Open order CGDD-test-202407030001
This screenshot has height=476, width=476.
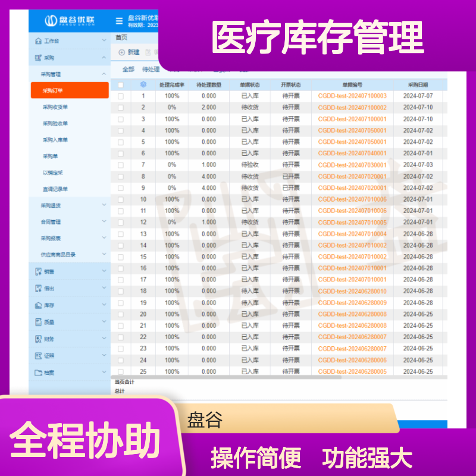352,165
